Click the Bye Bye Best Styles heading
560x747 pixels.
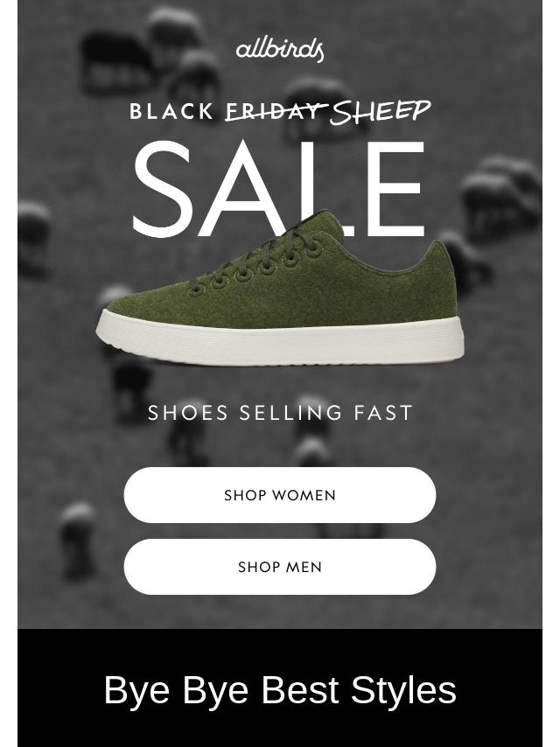(x=280, y=689)
